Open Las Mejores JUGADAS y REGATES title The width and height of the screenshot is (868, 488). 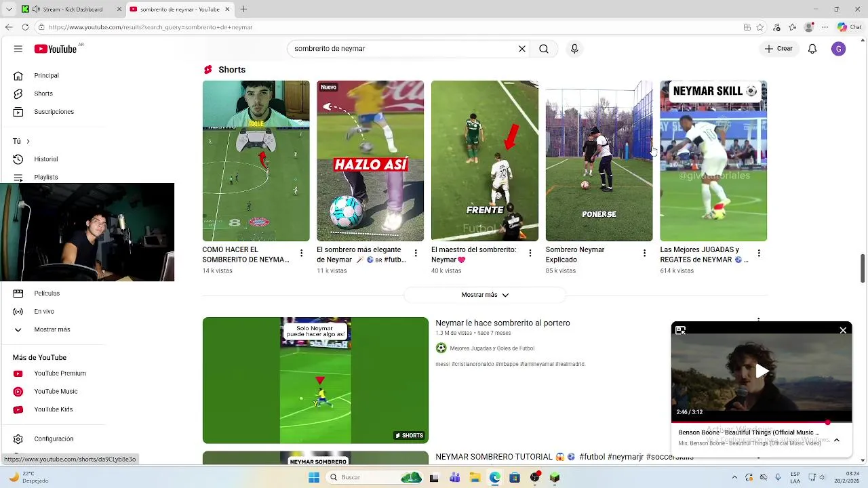[704, 255]
